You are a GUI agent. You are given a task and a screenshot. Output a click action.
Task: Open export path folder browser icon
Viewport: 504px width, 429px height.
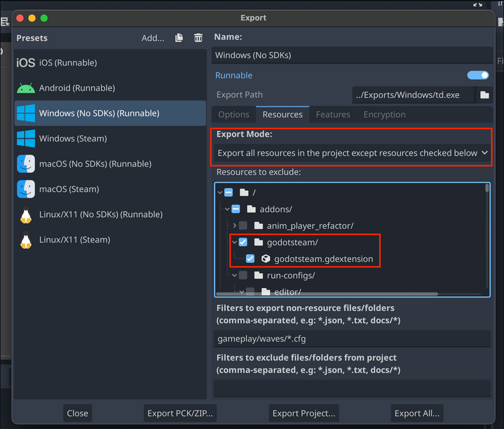pyautogui.click(x=484, y=95)
